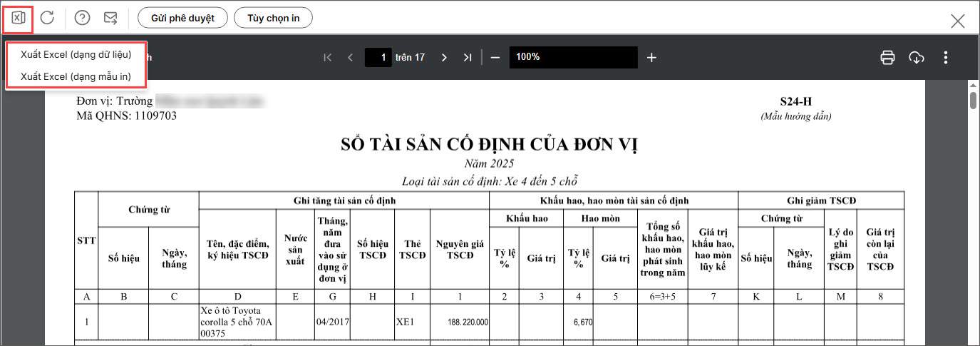Download the PDF with the cloud icon

click(x=917, y=58)
